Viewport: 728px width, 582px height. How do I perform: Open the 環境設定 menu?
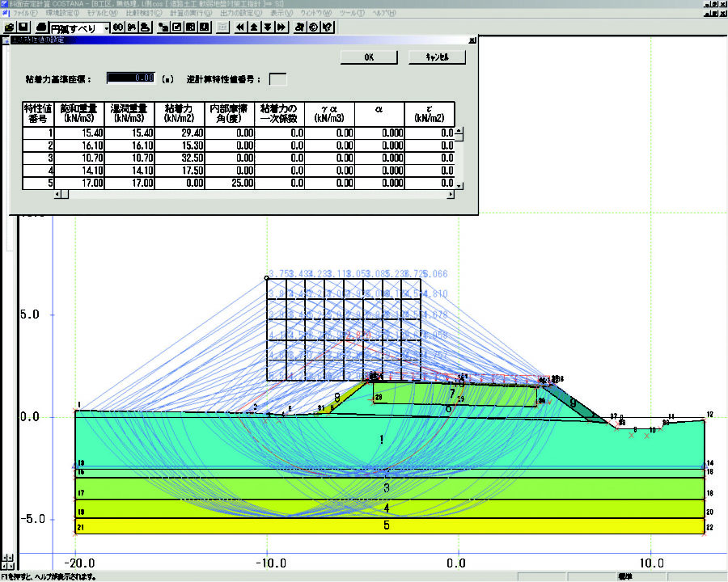(62, 13)
